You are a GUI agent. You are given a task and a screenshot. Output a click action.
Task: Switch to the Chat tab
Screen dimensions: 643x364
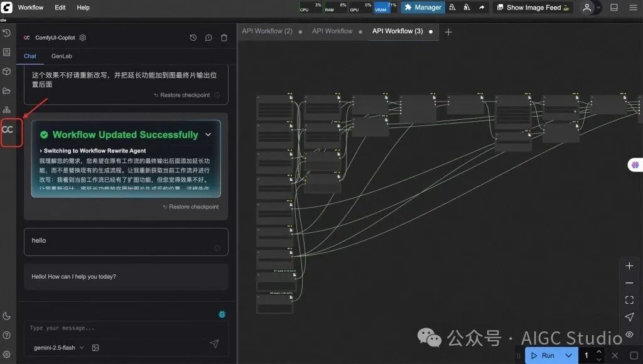coord(30,56)
